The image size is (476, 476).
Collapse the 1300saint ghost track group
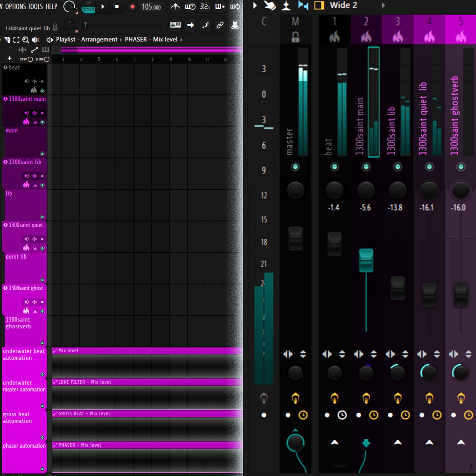click(35, 312)
